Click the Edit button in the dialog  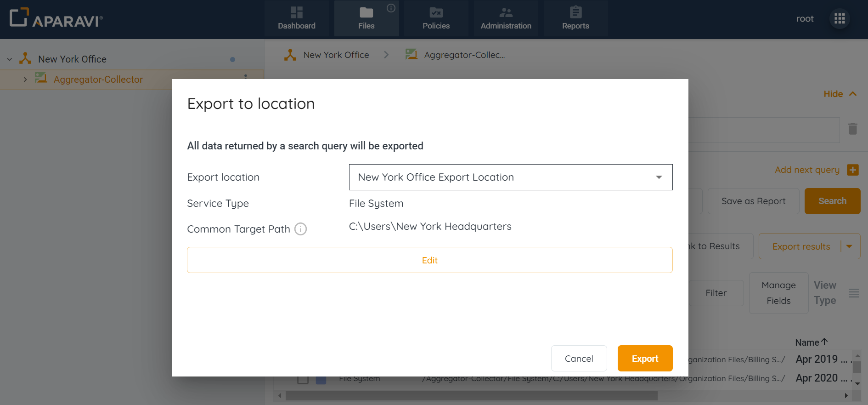[429, 260]
